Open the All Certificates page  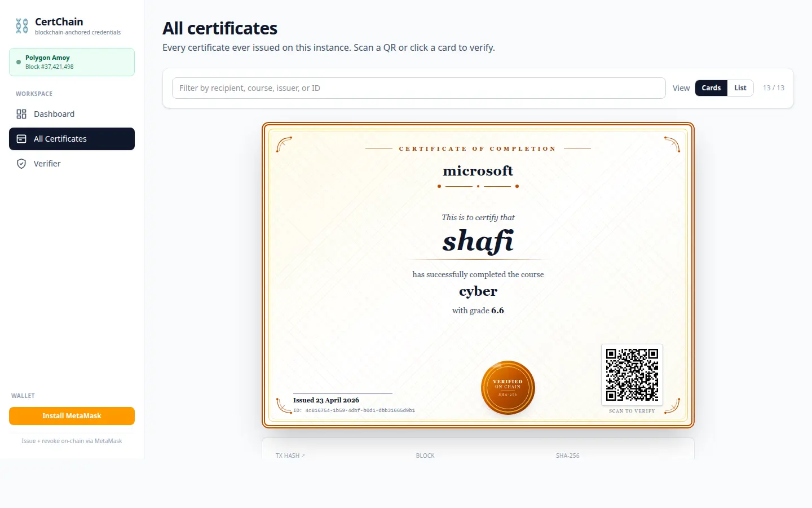tap(72, 139)
